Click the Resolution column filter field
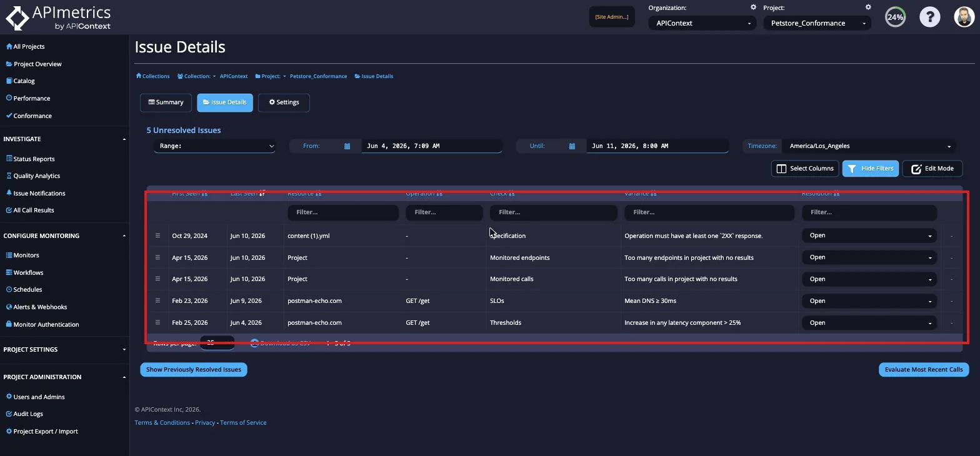 [869, 212]
